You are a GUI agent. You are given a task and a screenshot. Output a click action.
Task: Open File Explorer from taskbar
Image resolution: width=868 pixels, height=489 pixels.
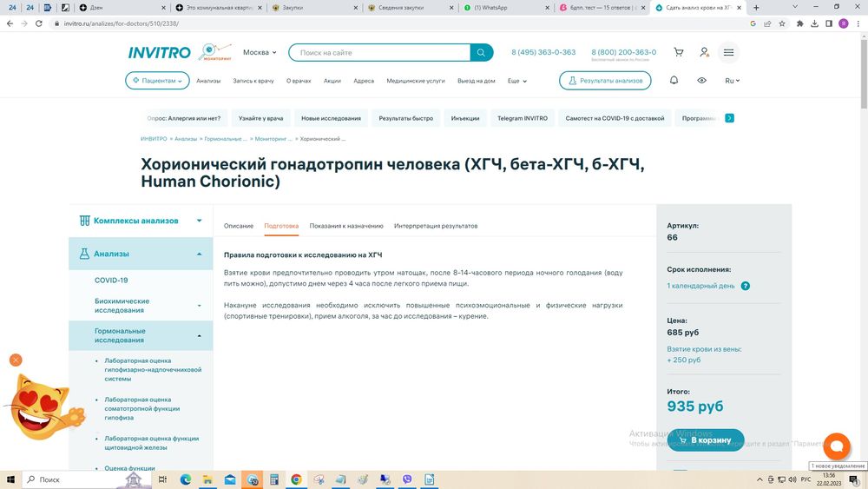coord(207,479)
